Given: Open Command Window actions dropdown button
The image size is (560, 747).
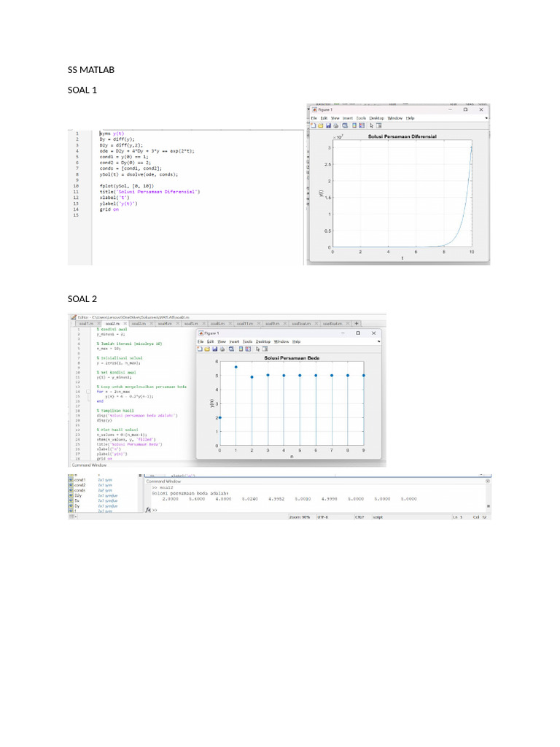Looking at the screenshot, I should (488, 481).
